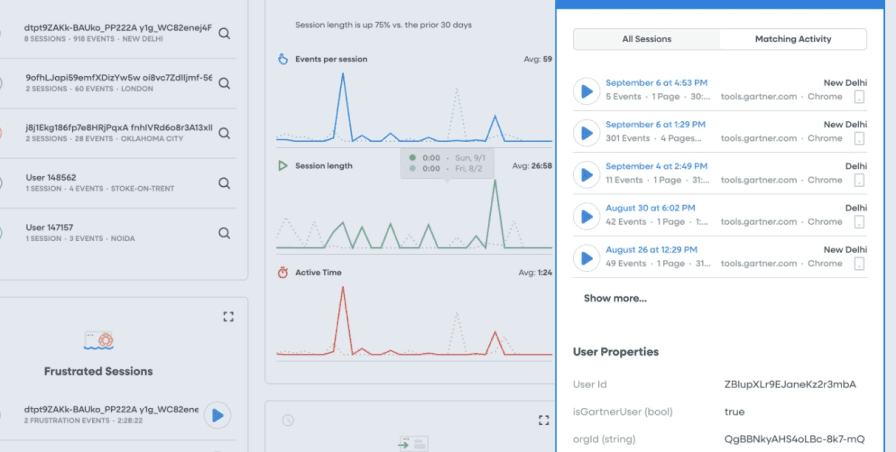Click the blue peak in Events per session chart
The width and height of the screenshot is (896, 452).
(343, 74)
